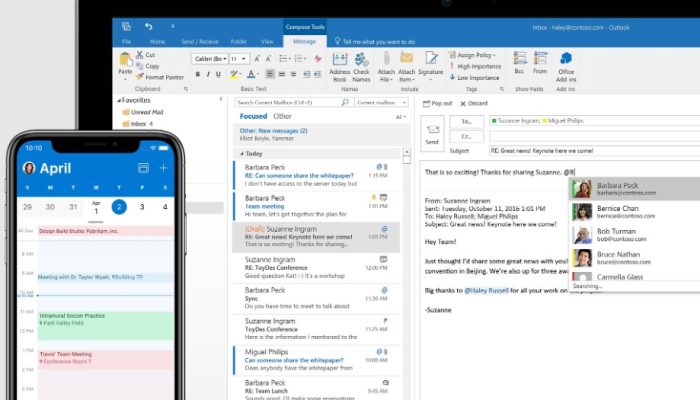Click the Check Names icon
Image resolution: width=700 pixels, height=400 pixels.
point(361,58)
